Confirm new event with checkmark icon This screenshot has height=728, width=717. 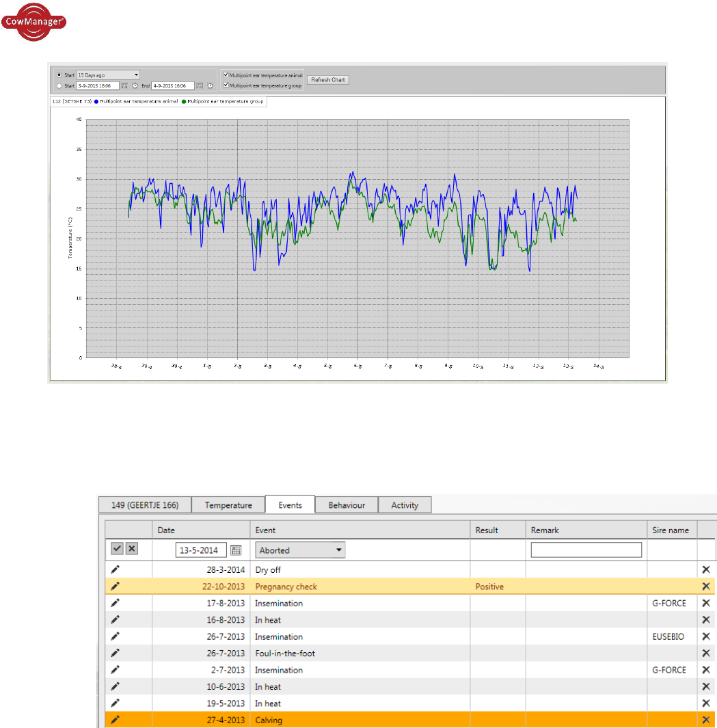pos(117,549)
